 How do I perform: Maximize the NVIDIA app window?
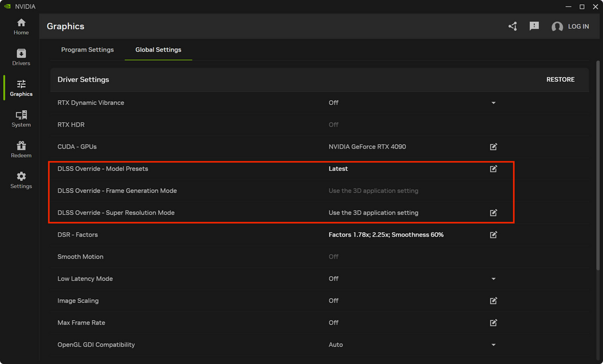point(582,6)
